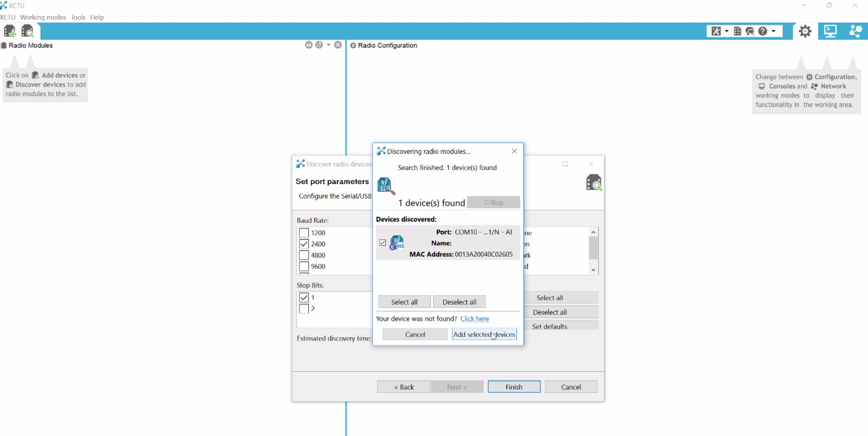Select the Add devices icon
Image resolution: width=868 pixels, height=436 pixels.
9,31
